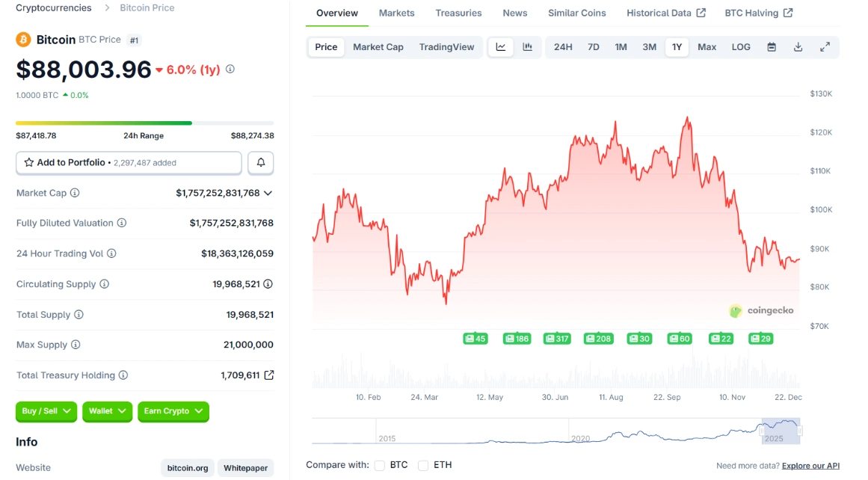
Task: Open the Buy / Sell dropdown
Action: point(46,411)
